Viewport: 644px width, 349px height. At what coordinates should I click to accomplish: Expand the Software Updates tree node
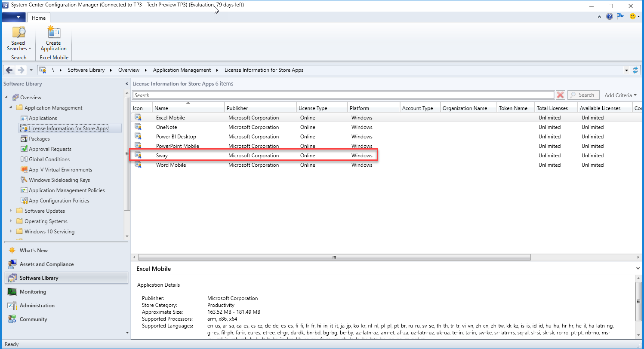(11, 211)
